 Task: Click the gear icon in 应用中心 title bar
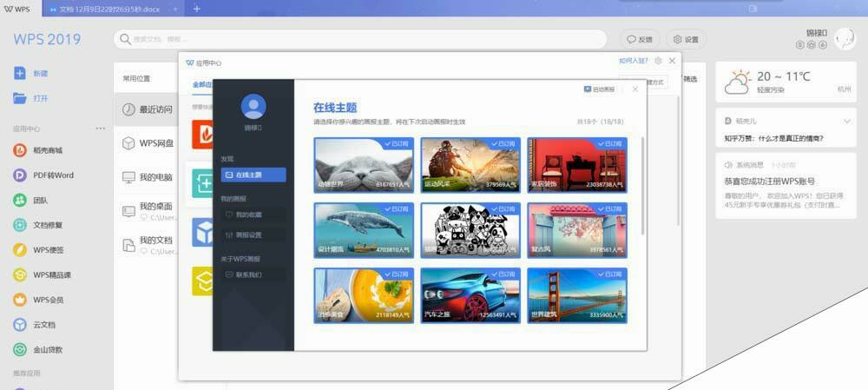click(658, 61)
